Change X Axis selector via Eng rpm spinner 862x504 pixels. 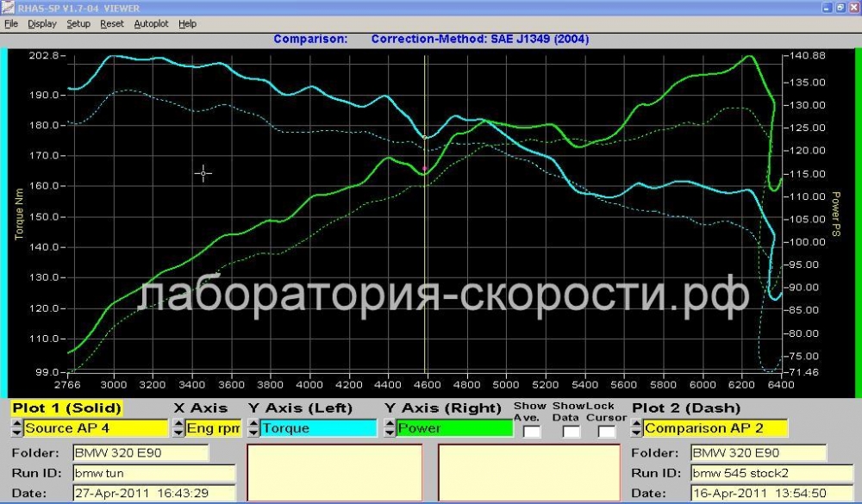click(178, 428)
